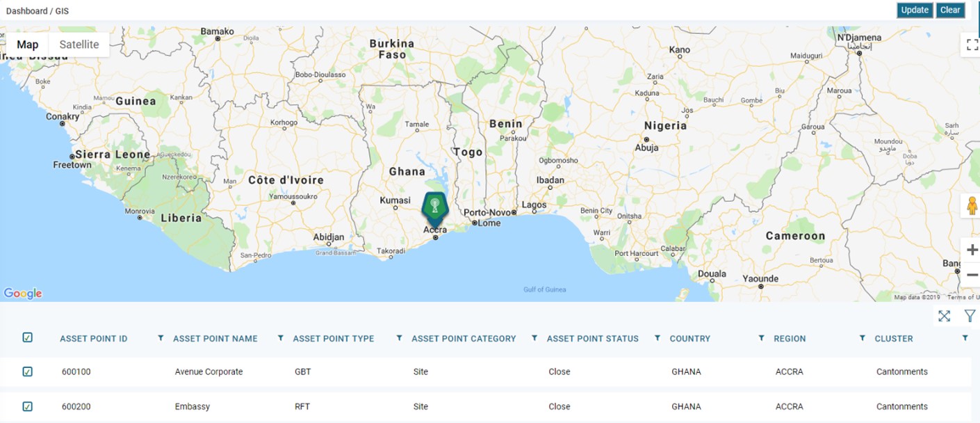Screen dimensions: 980x423
Task: Open filter for Asset Point Status column
Action: [x=657, y=338]
